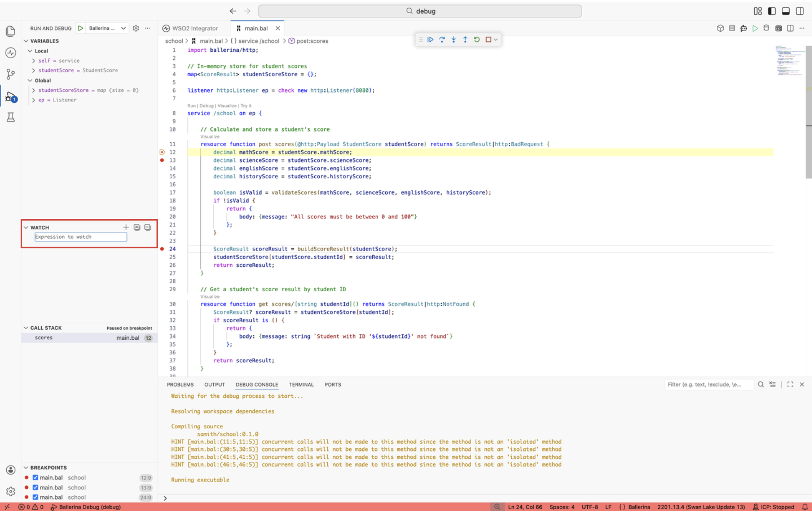The height and width of the screenshot is (511, 812).
Task: Add a watch expression with plus icon
Action: click(126, 227)
